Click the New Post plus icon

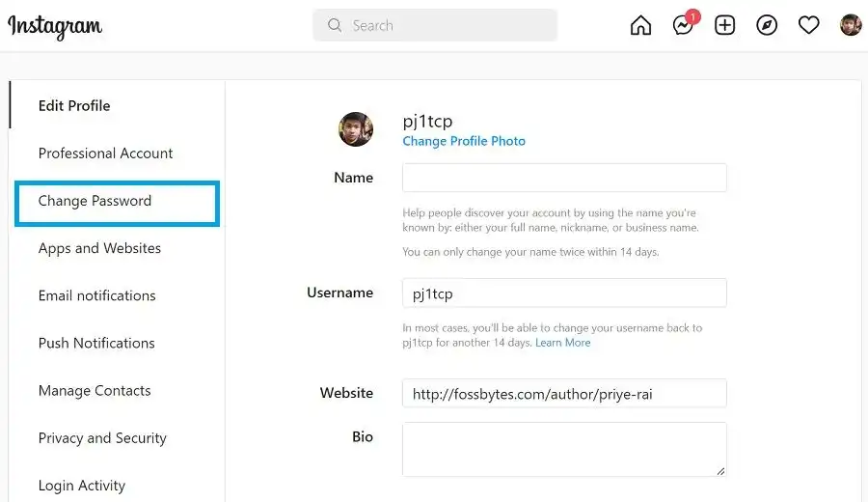click(x=724, y=26)
